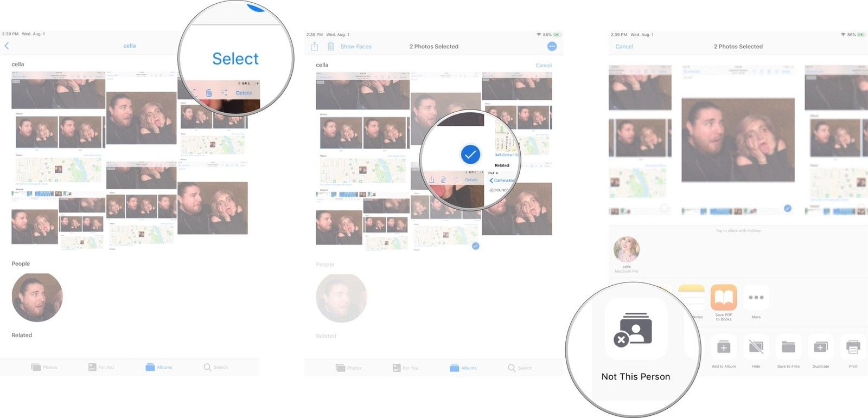Open the blue ellipsis menu button
This screenshot has width=868, height=418.
click(552, 47)
